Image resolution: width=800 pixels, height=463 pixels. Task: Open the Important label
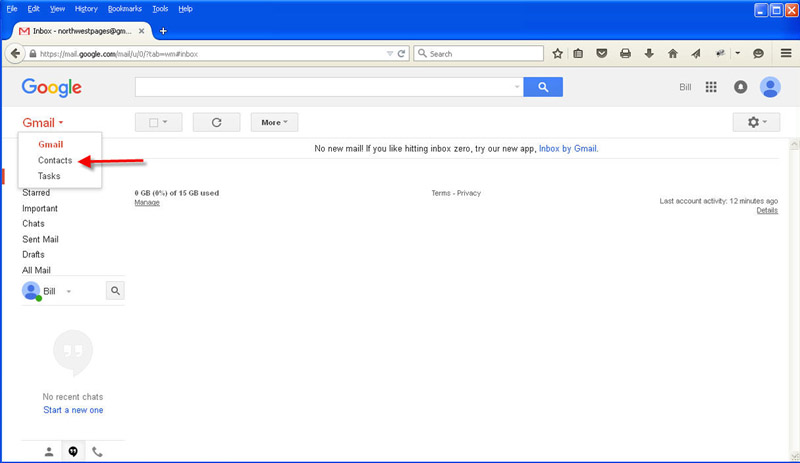pos(40,208)
